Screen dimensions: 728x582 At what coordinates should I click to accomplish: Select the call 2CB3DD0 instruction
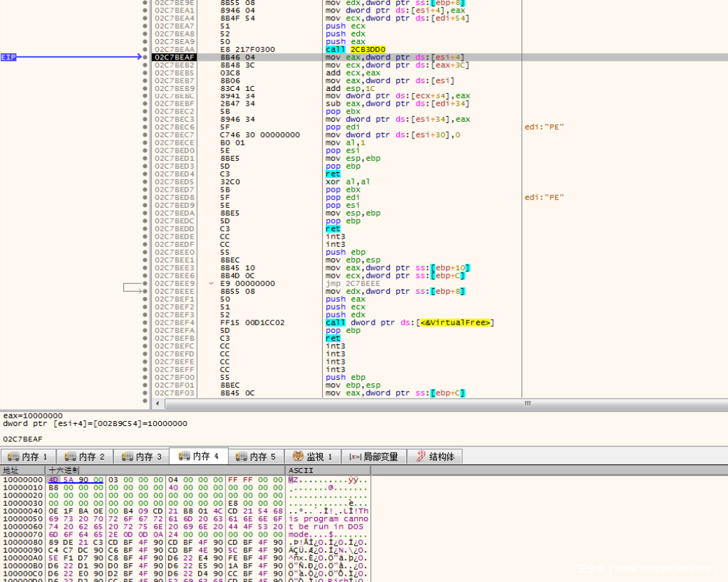coord(356,50)
